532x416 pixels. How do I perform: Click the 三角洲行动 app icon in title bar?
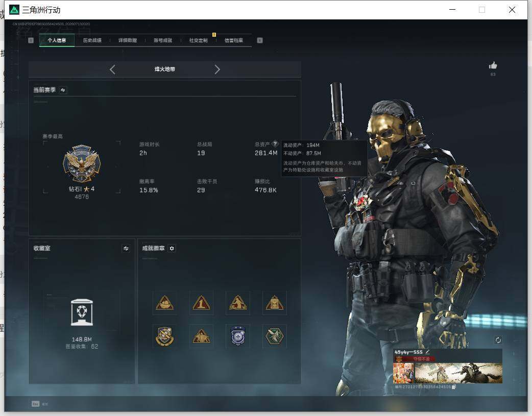(x=14, y=10)
